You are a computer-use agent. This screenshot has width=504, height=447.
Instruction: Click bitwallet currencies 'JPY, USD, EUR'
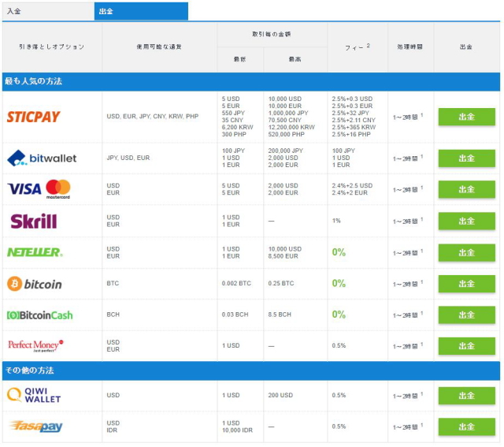128,158
